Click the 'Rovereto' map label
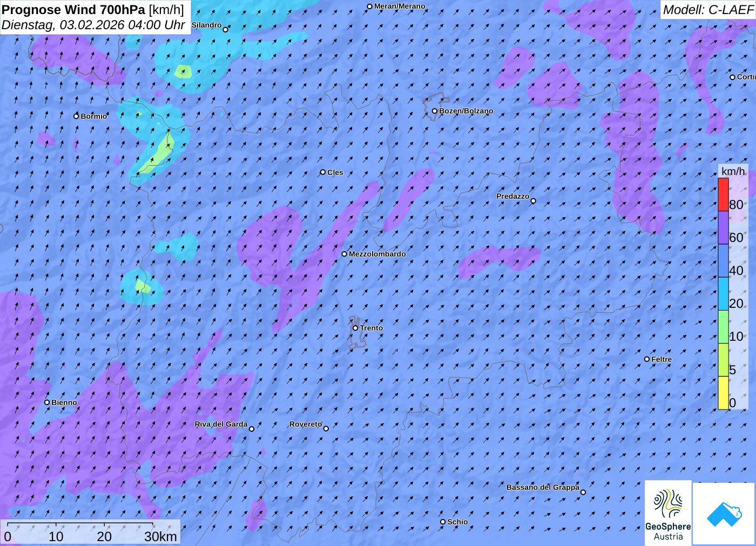Screen dimensions: 756x546 (x=306, y=424)
